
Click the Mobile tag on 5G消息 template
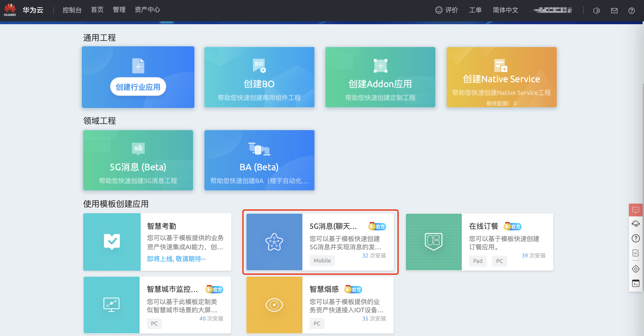[x=322, y=260]
